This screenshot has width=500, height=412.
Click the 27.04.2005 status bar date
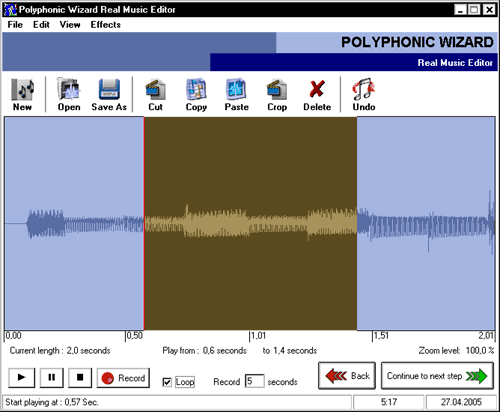coord(461,402)
